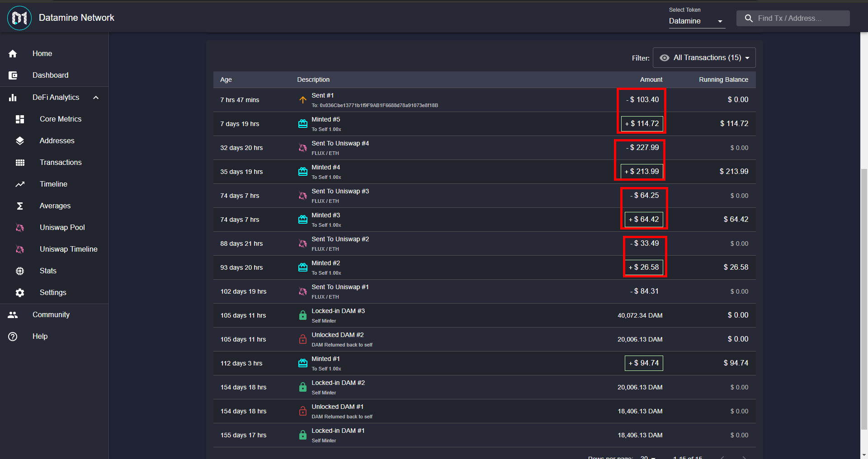
Task: Click the +$ 213.99 amount badge
Action: click(x=642, y=172)
